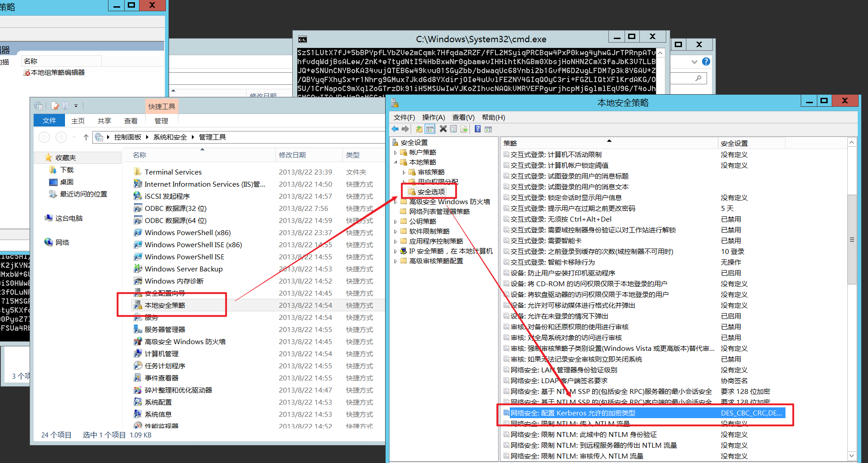
Task: Click the forward arrow in Local Security Policy toolbar
Action: (x=405, y=129)
